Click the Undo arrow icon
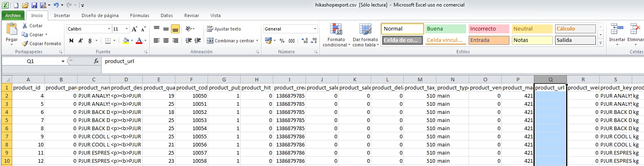 [x=56, y=5]
